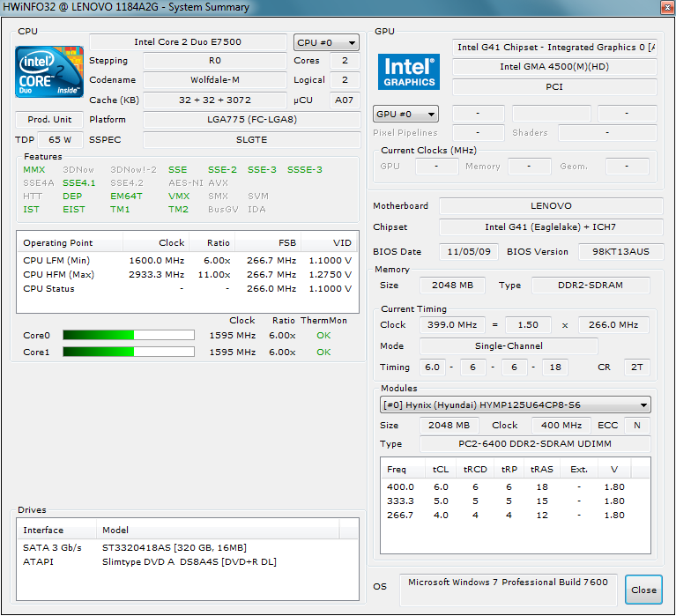This screenshot has width=676, height=616.
Task: Click the Intel Core 2 Duo logo
Action: 49,72
